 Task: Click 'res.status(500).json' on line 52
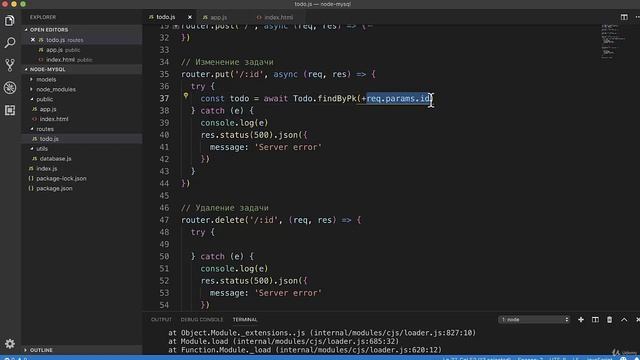coord(249,281)
